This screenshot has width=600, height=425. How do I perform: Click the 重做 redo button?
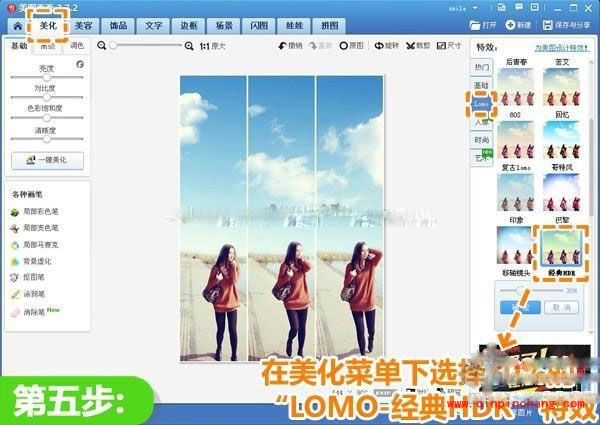pyautogui.click(x=320, y=46)
